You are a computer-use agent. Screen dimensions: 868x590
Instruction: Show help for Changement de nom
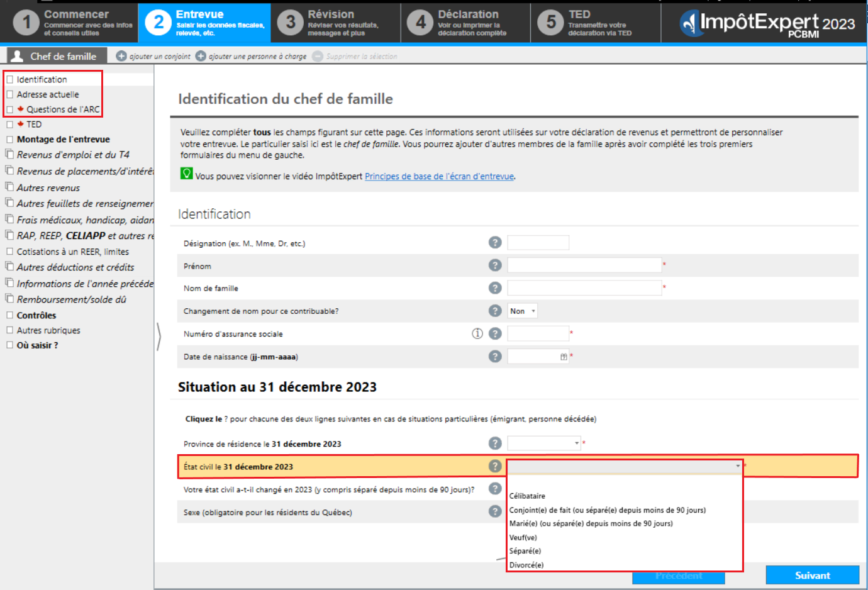click(495, 311)
